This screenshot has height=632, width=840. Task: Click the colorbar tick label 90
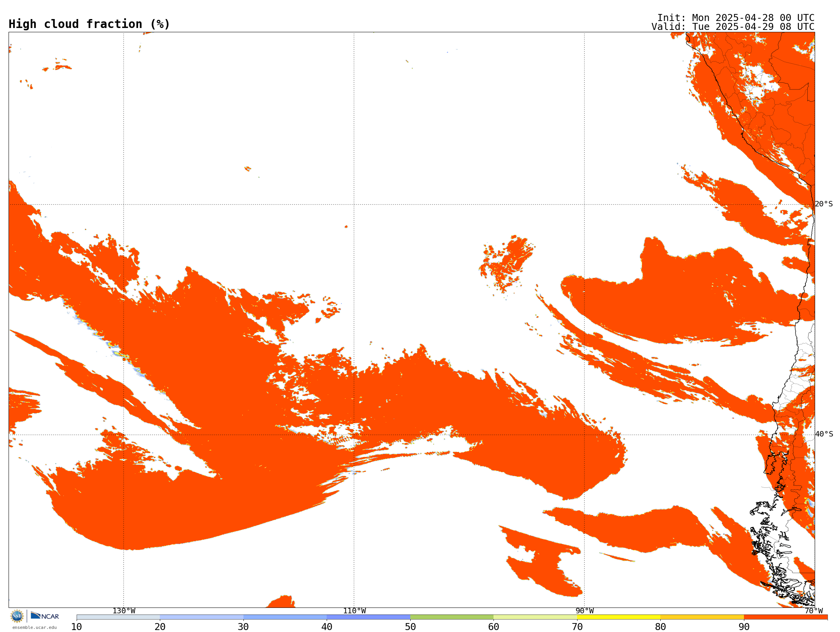click(744, 627)
